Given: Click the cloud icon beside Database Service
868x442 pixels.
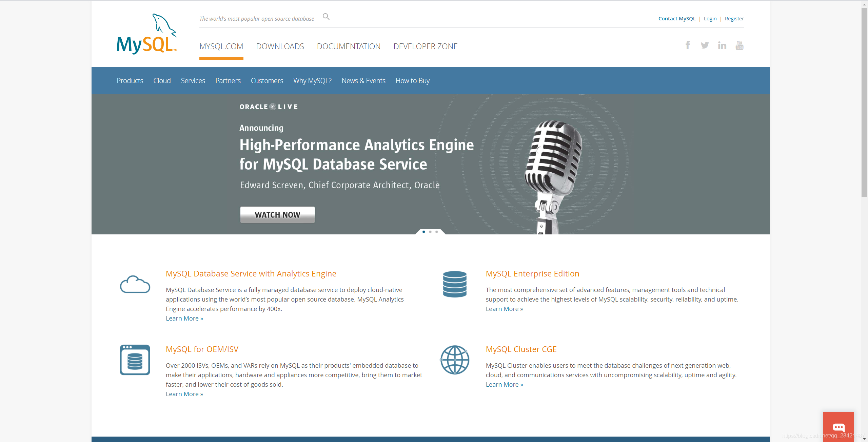Looking at the screenshot, I should click(135, 284).
